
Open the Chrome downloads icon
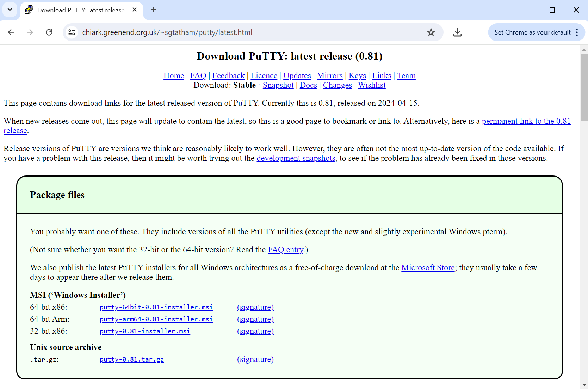457,32
